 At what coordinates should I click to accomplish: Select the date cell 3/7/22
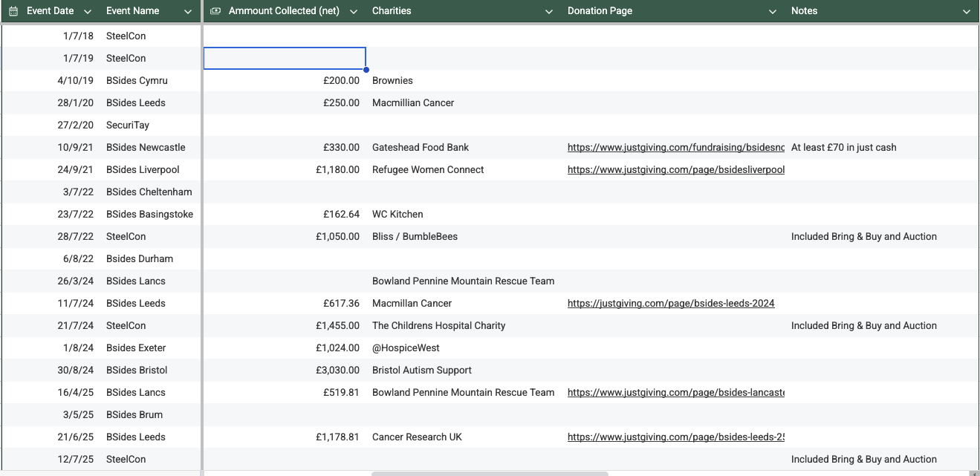tap(51, 192)
